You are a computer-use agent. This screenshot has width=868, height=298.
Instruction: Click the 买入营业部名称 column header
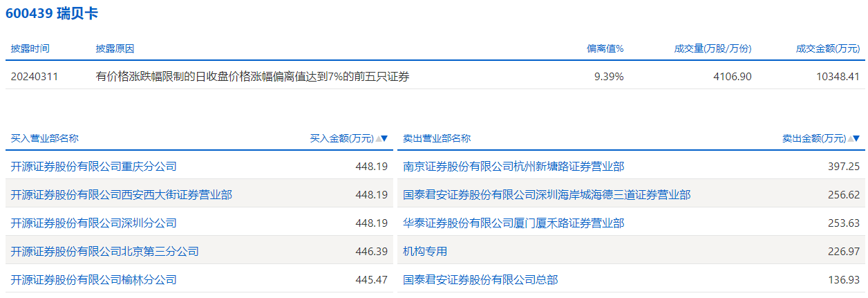(x=45, y=138)
